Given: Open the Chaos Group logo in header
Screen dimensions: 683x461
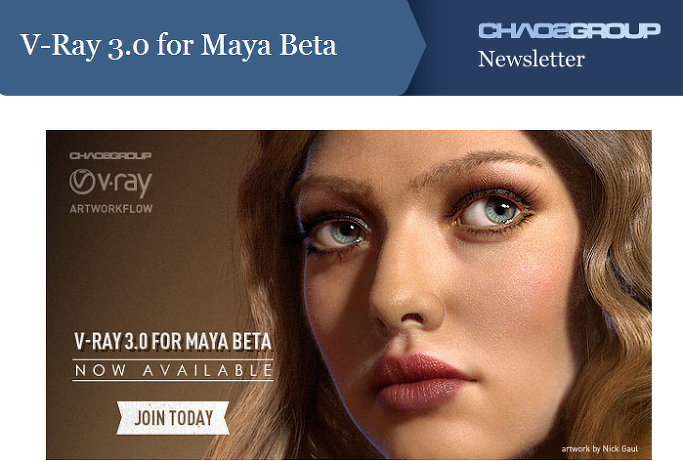Looking at the screenshot, I should pos(569,31).
